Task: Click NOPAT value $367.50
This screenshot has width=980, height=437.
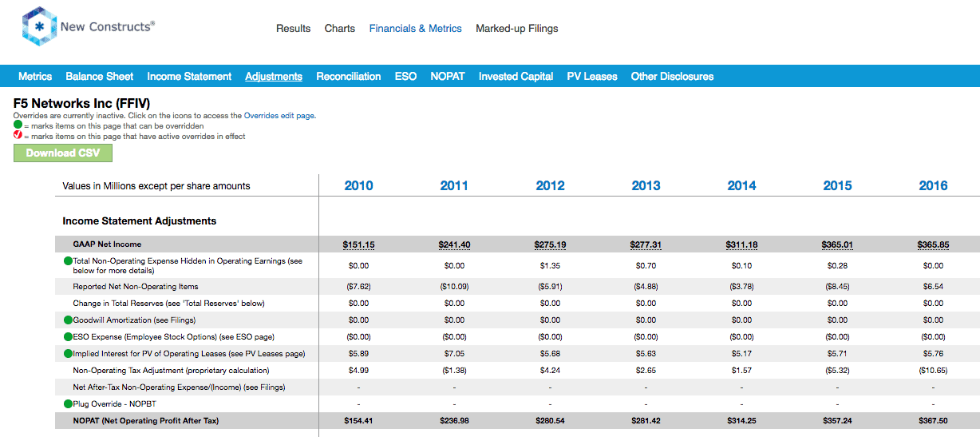Action: [x=934, y=421]
